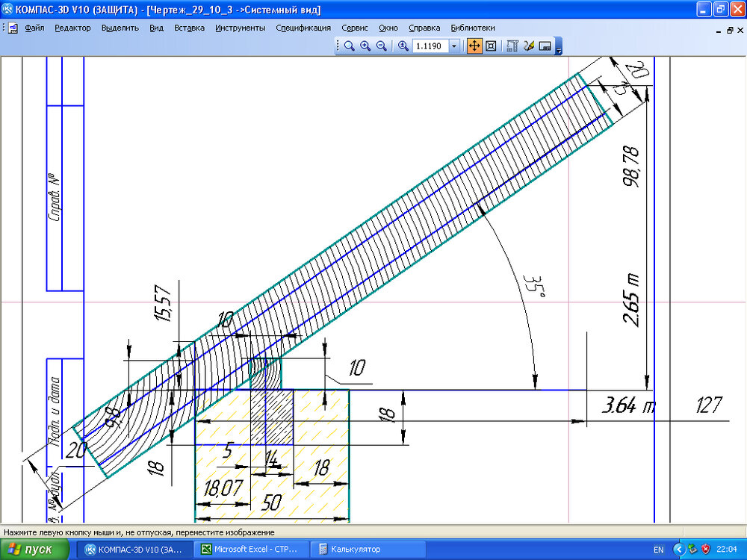Open the zoom scale dropdown arrow
The image size is (747, 560).
(x=454, y=46)
